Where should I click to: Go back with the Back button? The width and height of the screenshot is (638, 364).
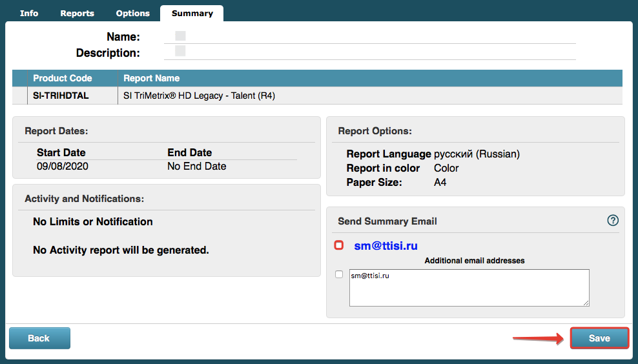point(39,338)
